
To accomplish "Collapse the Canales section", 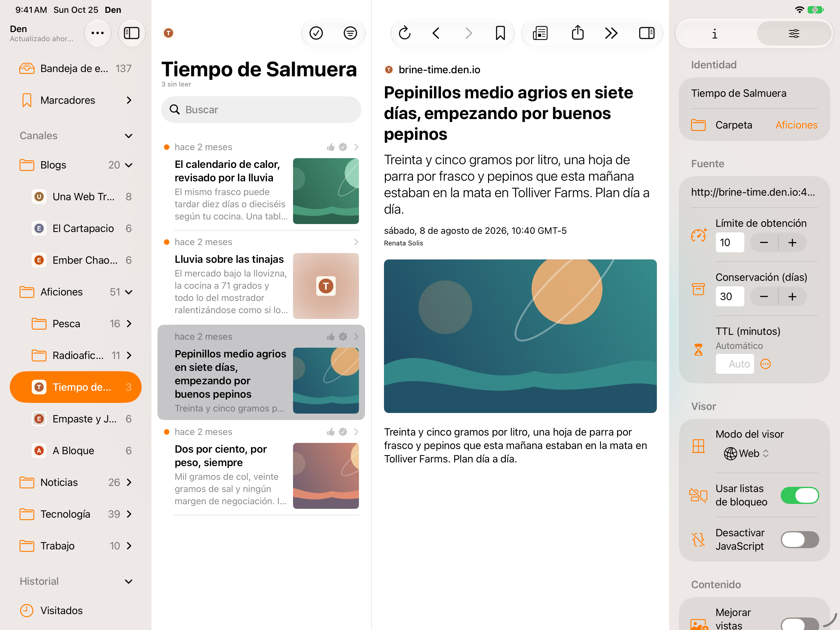I will (129, 136).
